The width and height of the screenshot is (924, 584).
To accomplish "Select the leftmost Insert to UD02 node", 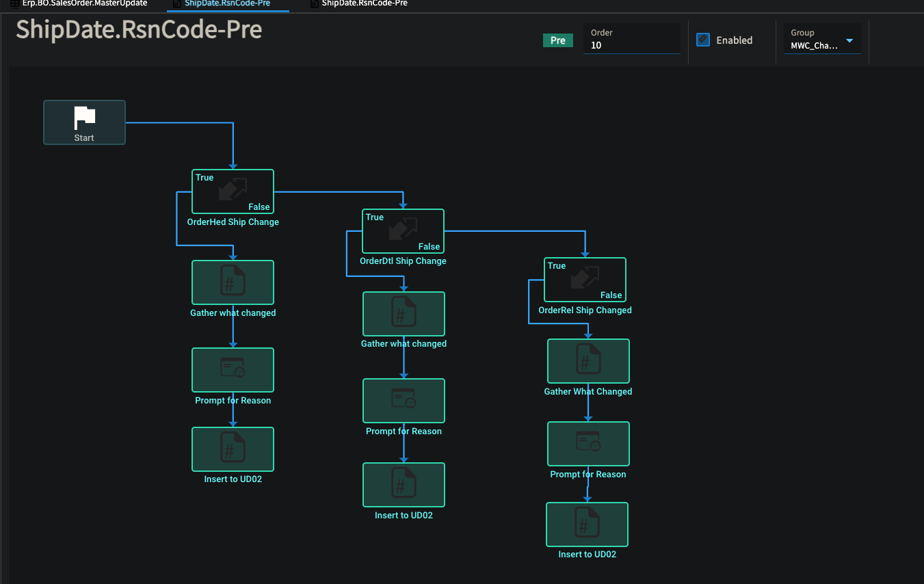I will (x=233, y=449).
